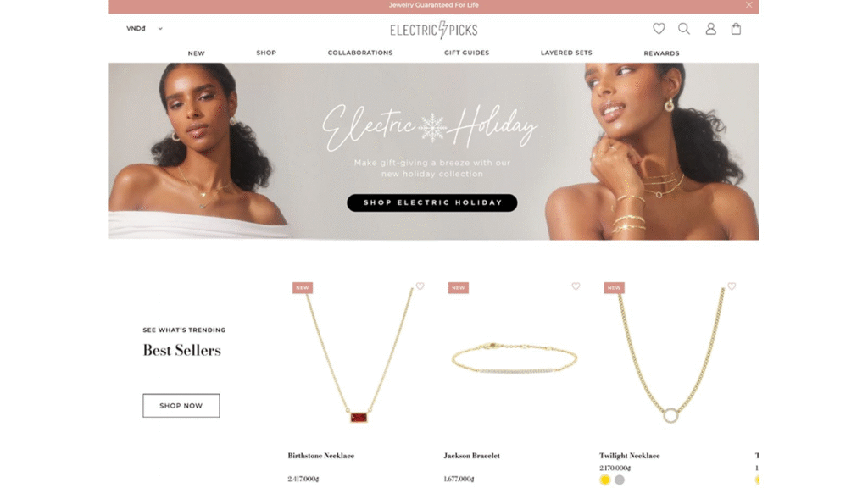Click the SHOP ELECTRIC HOLIDAY button
Screen dimensions: 868x488
pyautogui.click(x=431, y=202)
